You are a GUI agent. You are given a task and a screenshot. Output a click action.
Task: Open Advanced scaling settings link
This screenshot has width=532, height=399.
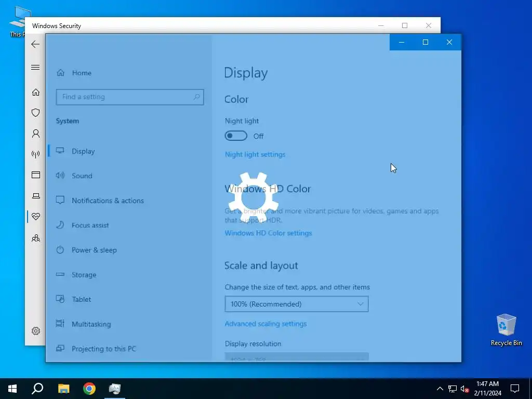[x=265, y=324]
